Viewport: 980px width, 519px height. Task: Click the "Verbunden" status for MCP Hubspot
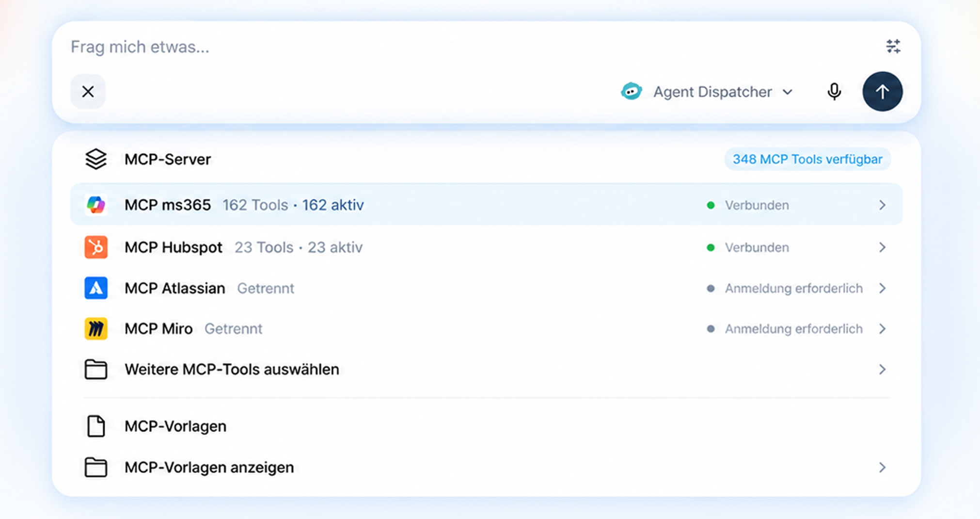tap(757, 247)
